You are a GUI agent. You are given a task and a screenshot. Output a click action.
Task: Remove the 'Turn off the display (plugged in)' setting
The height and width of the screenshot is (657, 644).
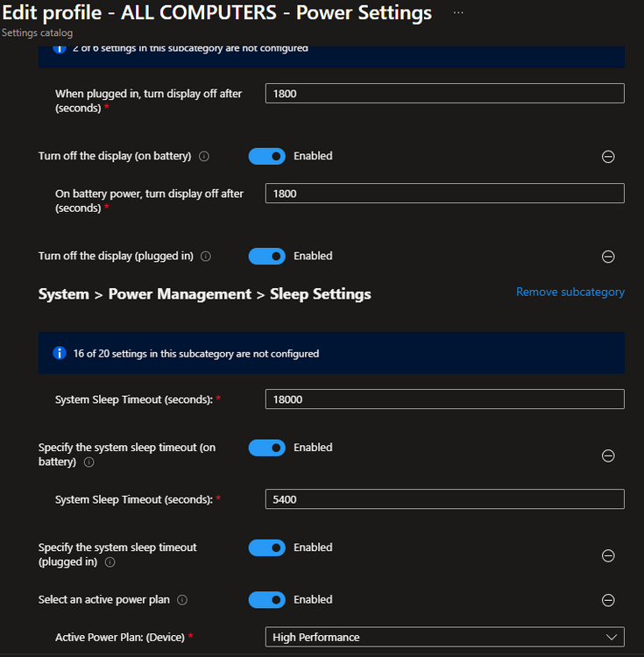[x=608, y=257]
